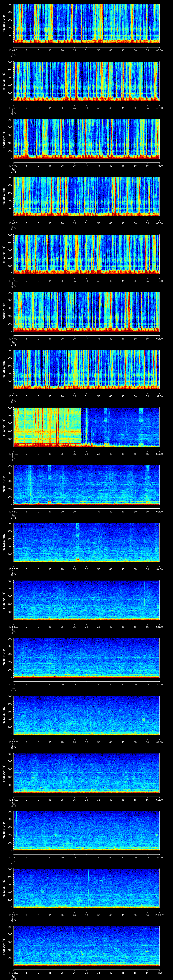Click the 10:53:00 time axis label
The width and height of the screenshot is (173, 980).
[x=13, y=569]
